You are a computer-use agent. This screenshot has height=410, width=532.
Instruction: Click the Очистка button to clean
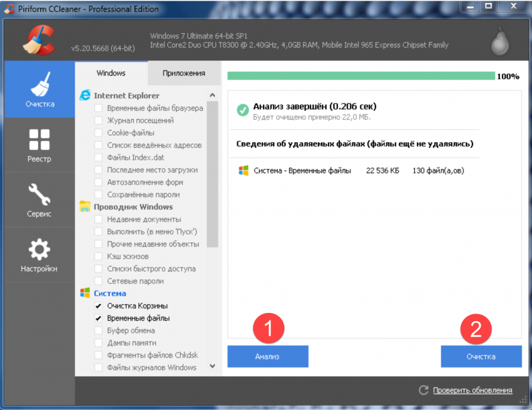[481, 356]
